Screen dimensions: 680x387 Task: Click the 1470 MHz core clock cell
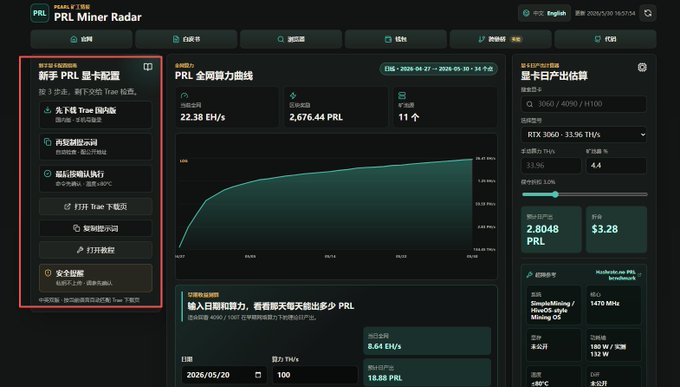[x=614, y=305]
